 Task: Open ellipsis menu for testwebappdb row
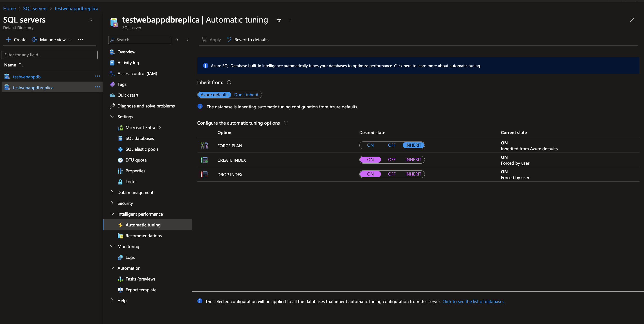[97, 76]
